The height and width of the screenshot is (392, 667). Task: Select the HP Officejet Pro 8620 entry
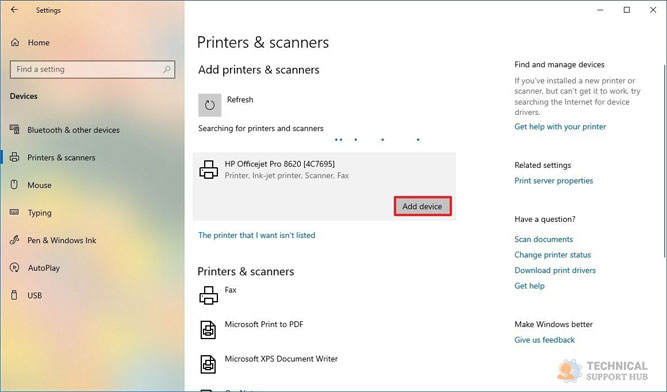coord(324,186)
